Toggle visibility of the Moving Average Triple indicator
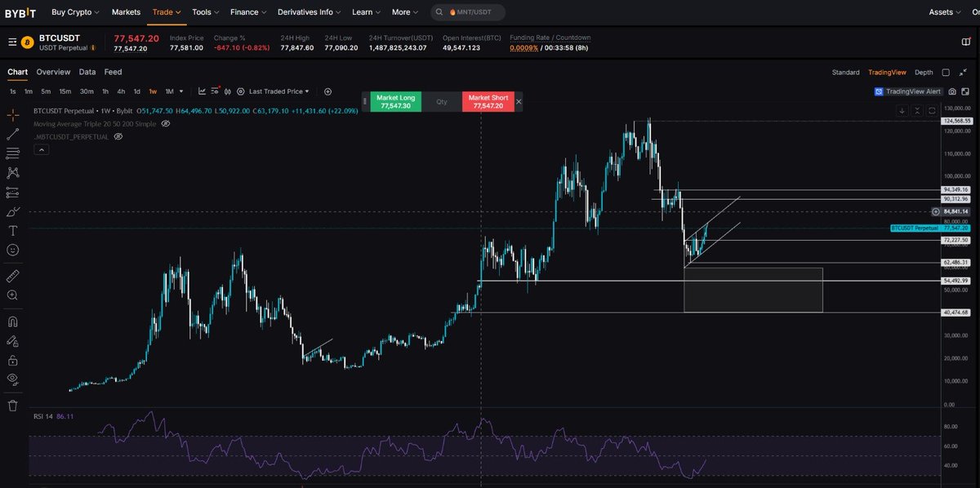The width and height of the screenshot is (980, 488). pyautogui.click(x=165, y=123)
